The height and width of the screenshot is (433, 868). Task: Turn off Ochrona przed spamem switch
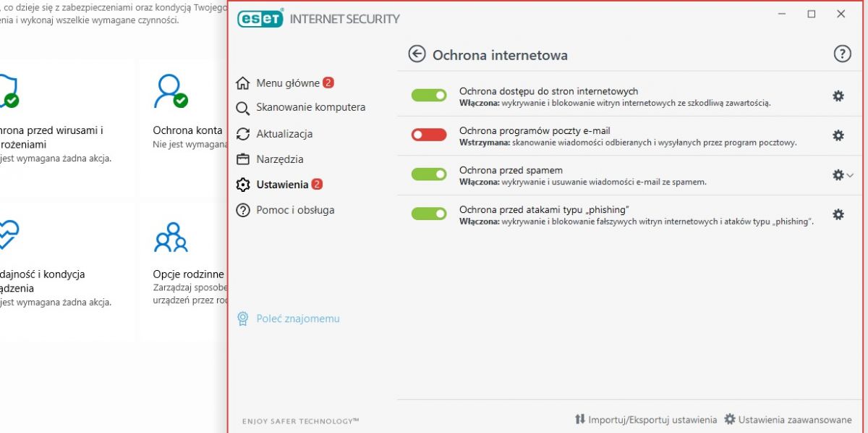429,174
